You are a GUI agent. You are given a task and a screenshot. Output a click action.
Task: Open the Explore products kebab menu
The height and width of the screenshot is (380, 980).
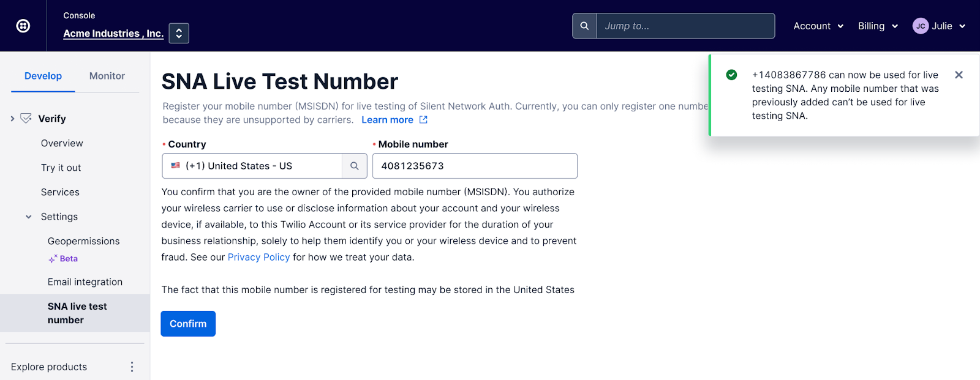click(x=132, y=366)
